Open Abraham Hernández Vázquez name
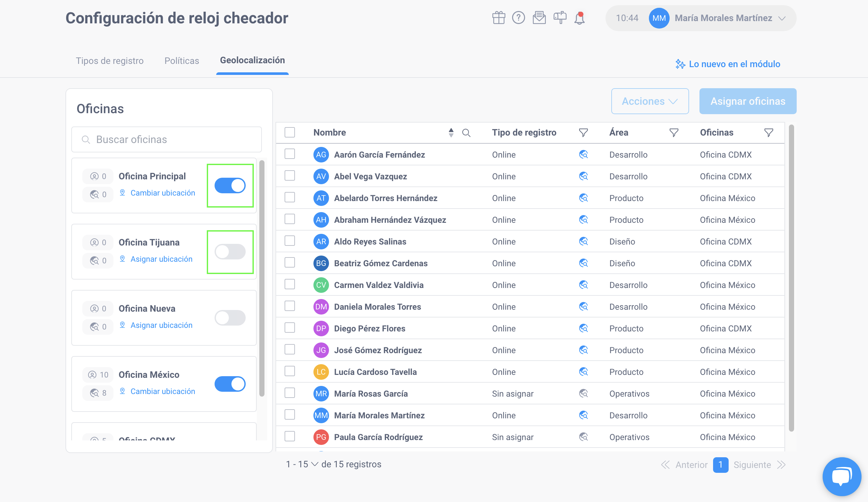 point(390,220)
